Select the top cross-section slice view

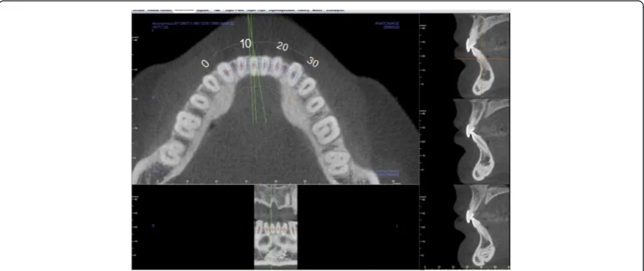coord(481,56)
